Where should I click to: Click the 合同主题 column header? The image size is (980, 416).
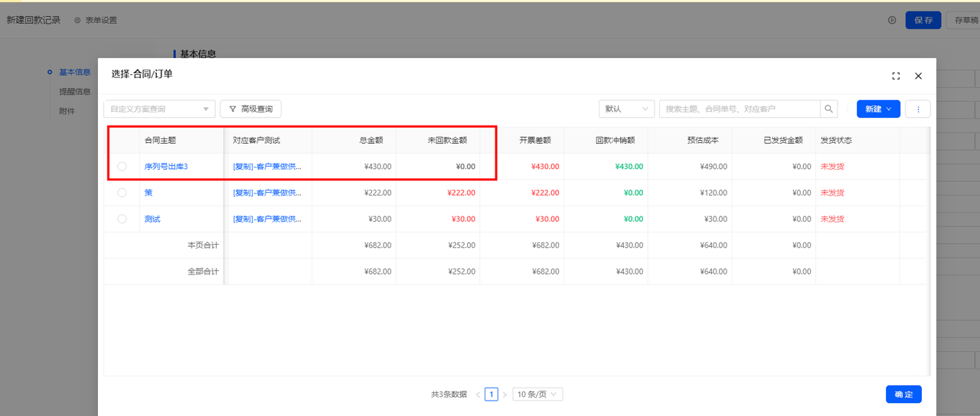pyautogui.click(x=160, y=141)
